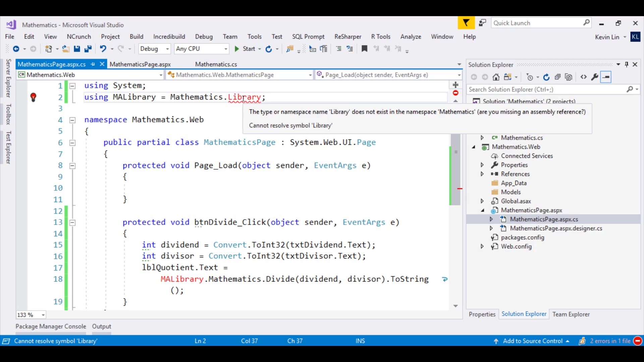Open Properties using the wrench icon
This screenshot has width=644, height=362.
tap(595, 77)
